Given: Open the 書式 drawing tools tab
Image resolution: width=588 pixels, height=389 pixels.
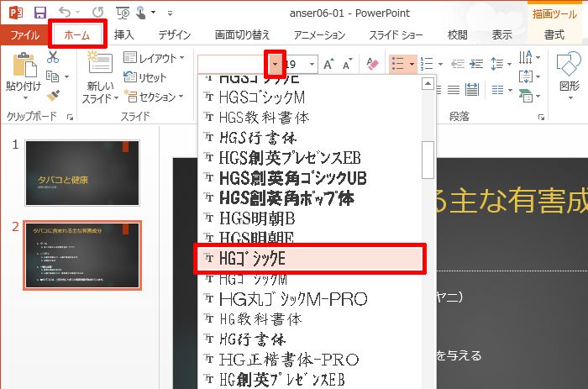Looking at the screenshot, I should click(x=554, y=35).
